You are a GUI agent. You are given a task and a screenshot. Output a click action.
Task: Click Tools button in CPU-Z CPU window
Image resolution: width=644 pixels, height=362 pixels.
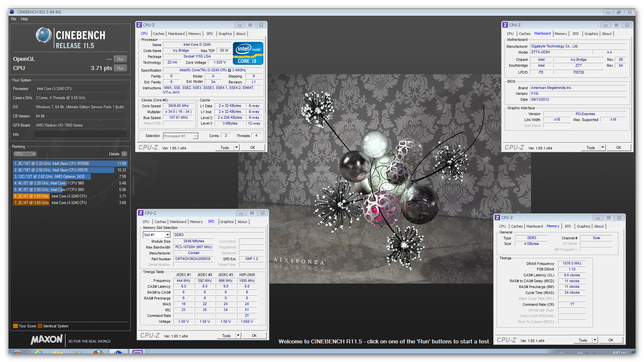(225, 147)
